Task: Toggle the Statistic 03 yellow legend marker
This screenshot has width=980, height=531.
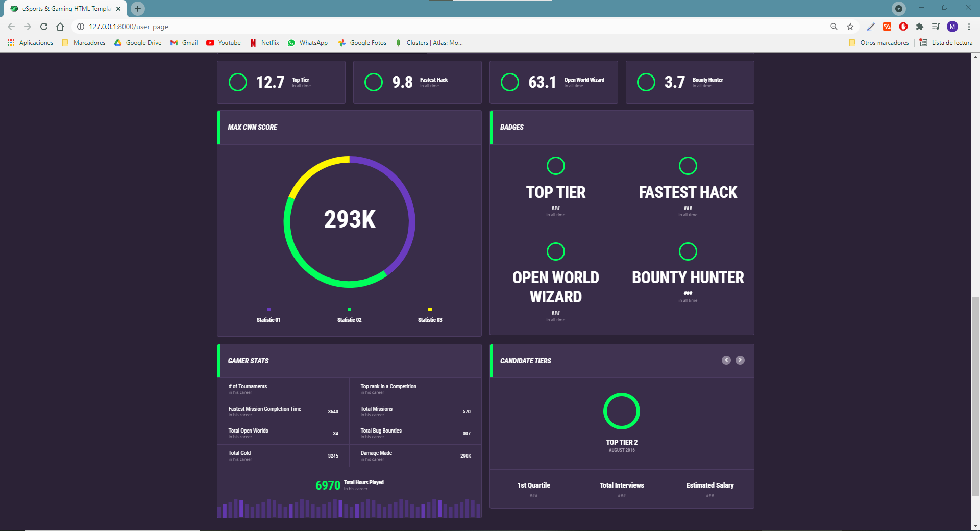Action: click(x=430, y=310)
